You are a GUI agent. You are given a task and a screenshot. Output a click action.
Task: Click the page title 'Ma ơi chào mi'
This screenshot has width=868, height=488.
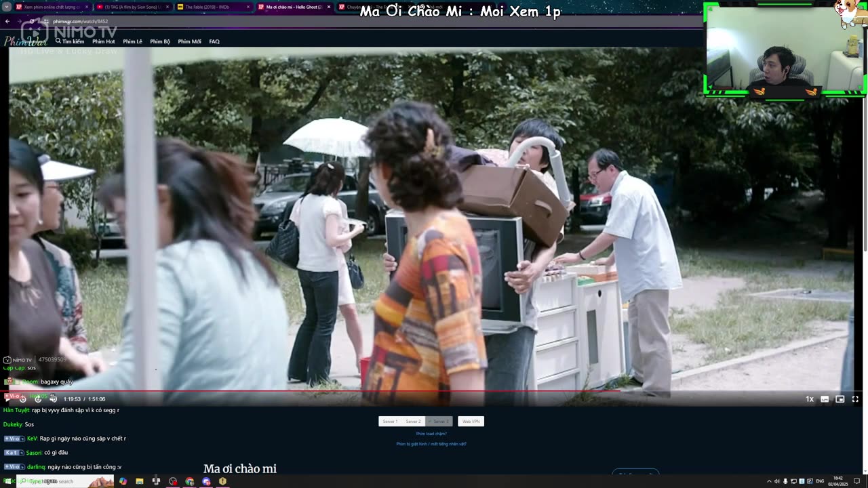[240, 469]
